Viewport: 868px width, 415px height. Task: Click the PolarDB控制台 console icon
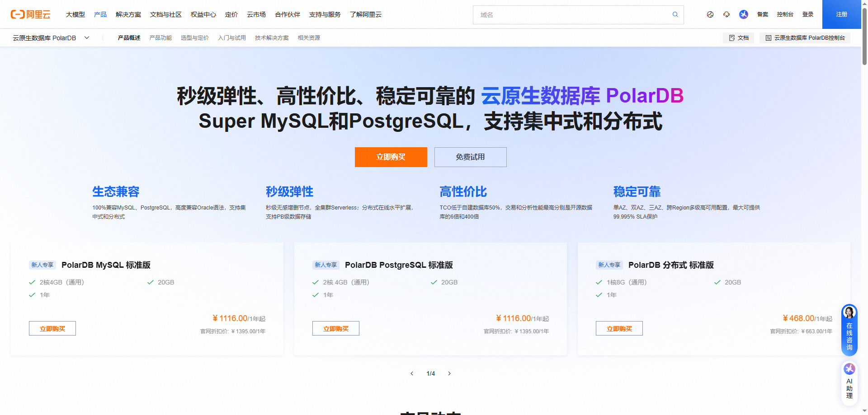click(x=768, y=38)
